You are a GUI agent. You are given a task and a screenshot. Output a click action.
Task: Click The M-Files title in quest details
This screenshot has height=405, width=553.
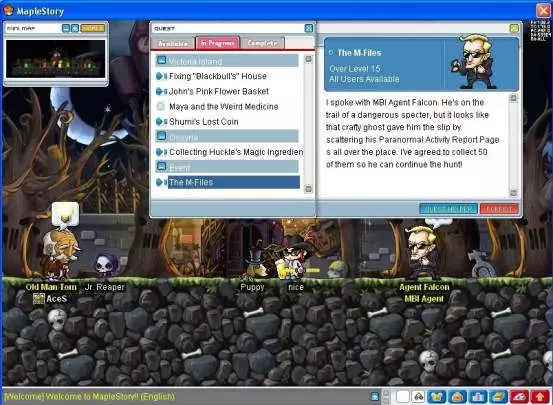[x=359, y=53]
